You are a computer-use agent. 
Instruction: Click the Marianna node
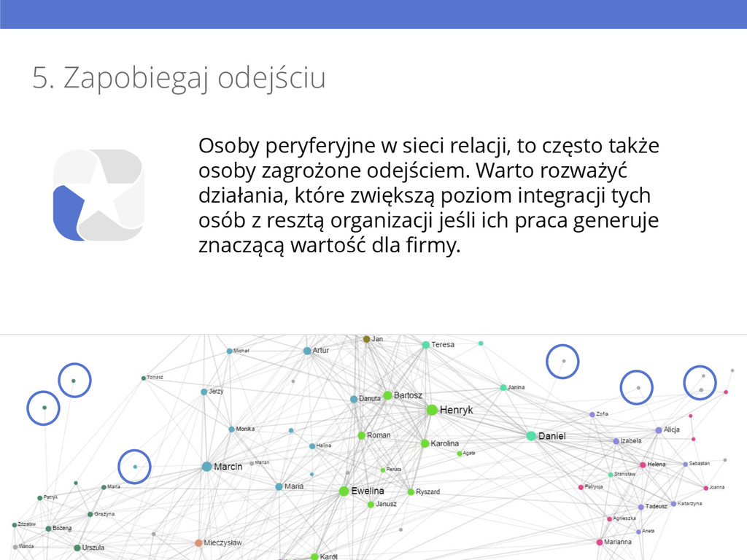(600, 542)
